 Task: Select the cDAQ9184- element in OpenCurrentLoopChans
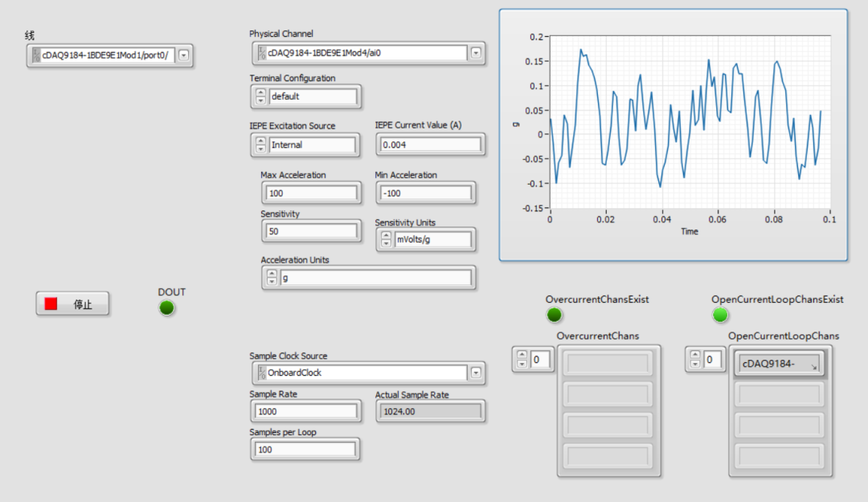click(779, 364)
